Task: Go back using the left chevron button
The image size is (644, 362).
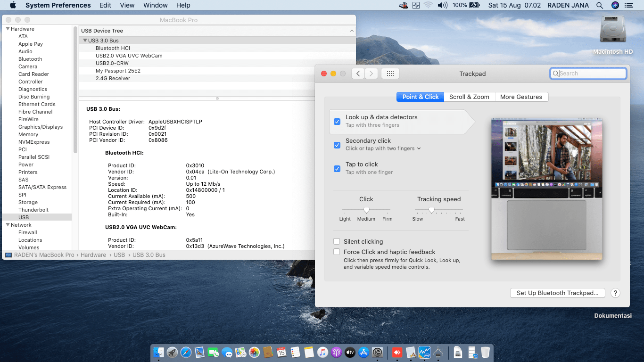Action: point(358,74)
